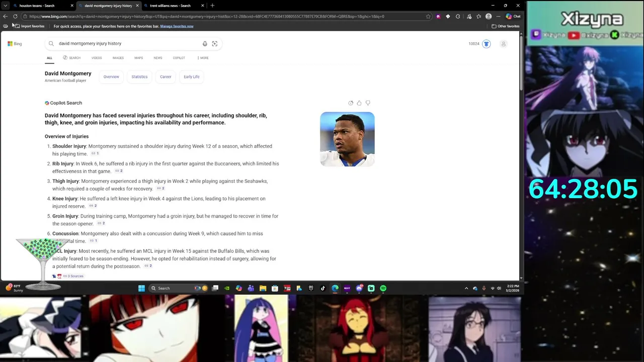The image size is (644, 362).
Task: Open the tab search dropdown arrow
Action: (x=5, y=6)
